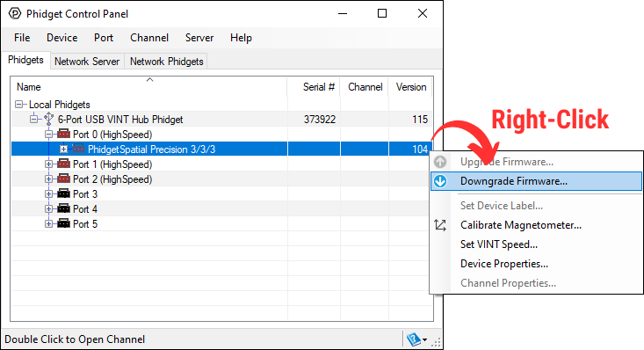The width and height of the screenshot is (644, 350).
Task: Switch to the Network Server tab
Action: (87, 62)
